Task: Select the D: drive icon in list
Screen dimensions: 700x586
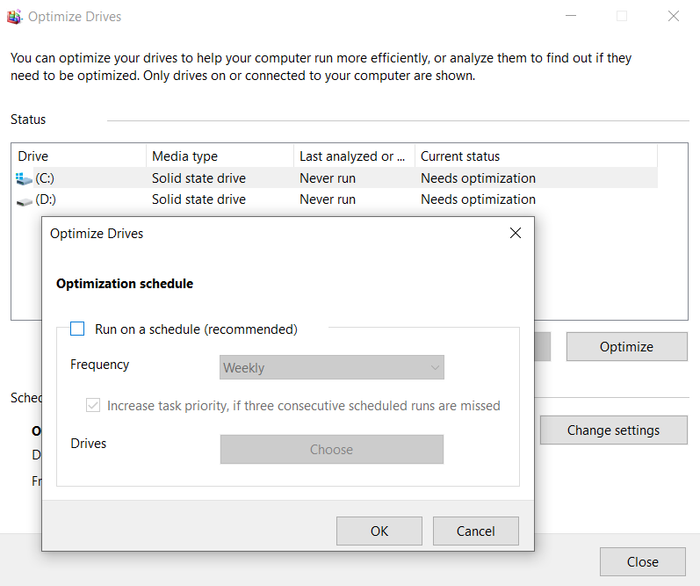Action: tap(24, 200)
